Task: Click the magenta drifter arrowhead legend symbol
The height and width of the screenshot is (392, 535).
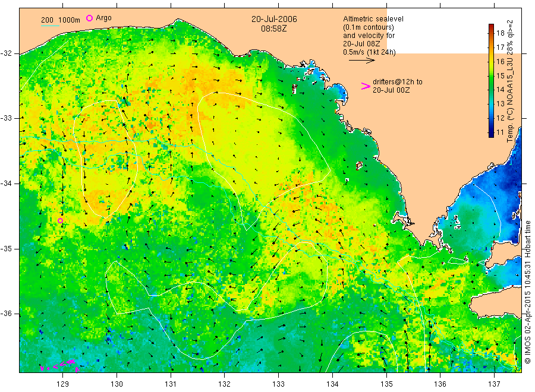Action: (x=366, y=86)
